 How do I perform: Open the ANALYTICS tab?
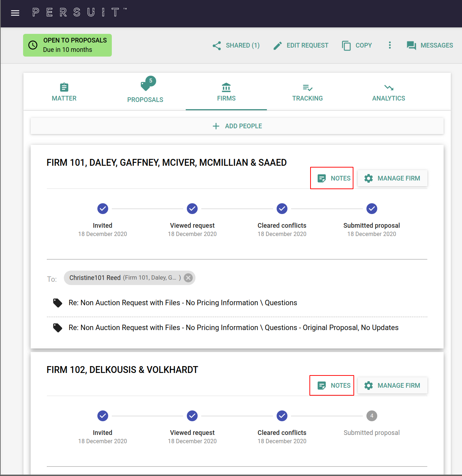(x=389, y=92)
